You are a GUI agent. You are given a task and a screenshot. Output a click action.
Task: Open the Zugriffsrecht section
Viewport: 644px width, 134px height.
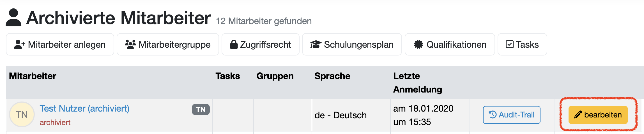(261, 44)
